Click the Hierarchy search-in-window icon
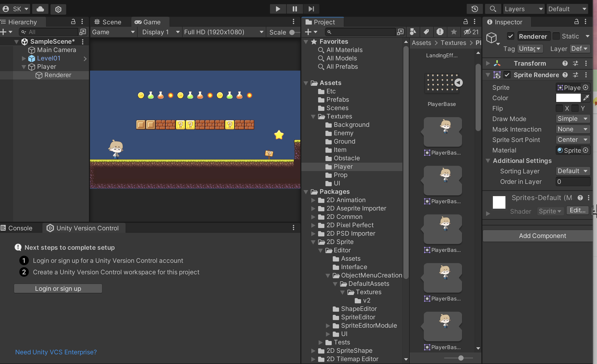The width and height of the screenshot is (597, 364). pyautogui.click(x=83, y=32)
